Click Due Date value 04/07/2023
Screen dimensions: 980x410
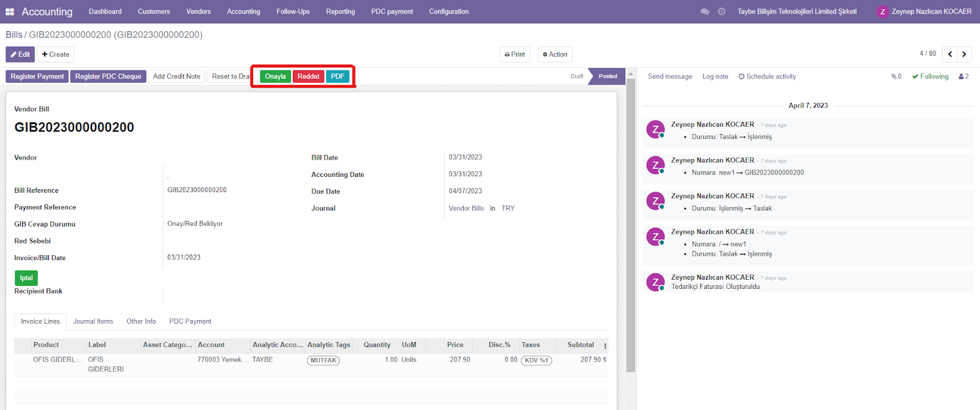[466, 191]
